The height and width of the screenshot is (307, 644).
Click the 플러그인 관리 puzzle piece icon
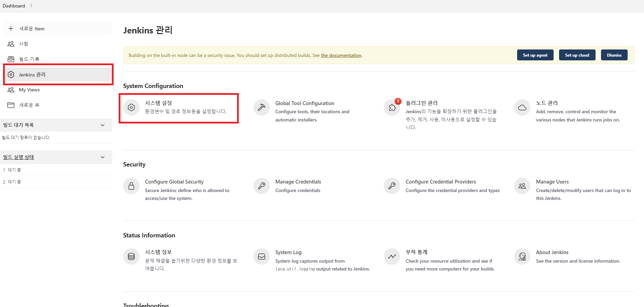392,107
